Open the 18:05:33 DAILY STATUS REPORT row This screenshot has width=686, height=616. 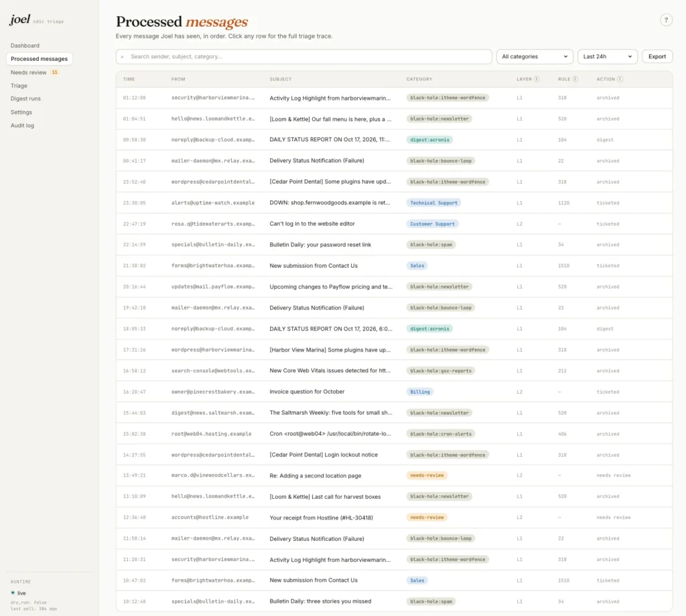point(394,329)
